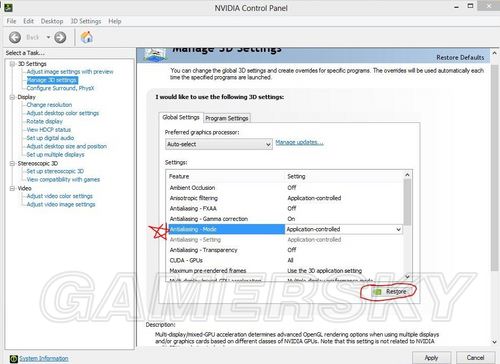Screen dimensions: 500x364
Task: Click the Back navigation arrow icon
Action: [x=15, y=37]
